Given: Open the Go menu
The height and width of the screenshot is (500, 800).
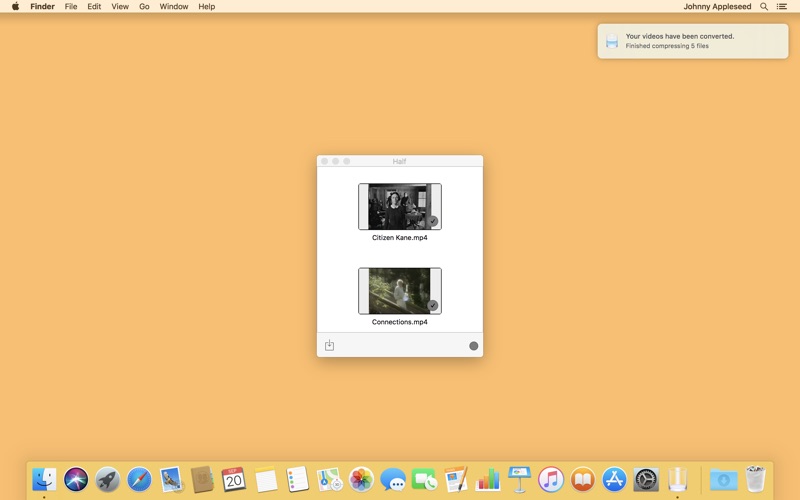Looking at the screenshot, I should pyautogui.click(x=144, y=7).
